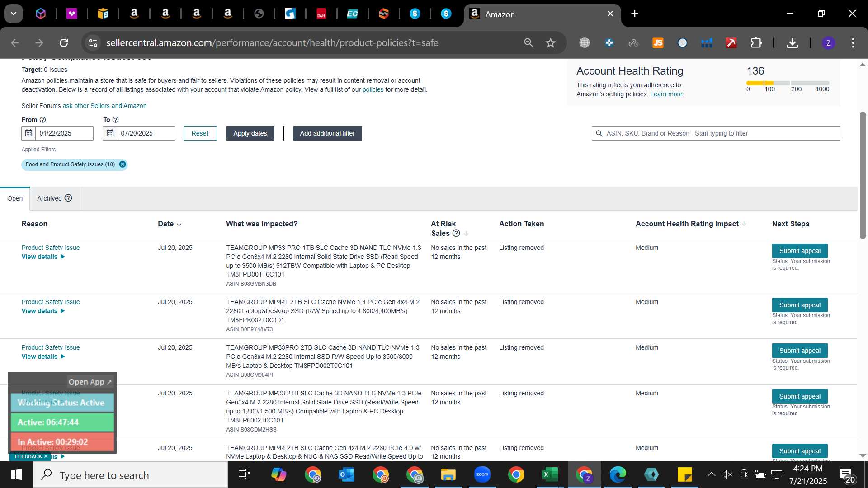Submit appeal for ASIN B08GM8N3DB
The height and width of the screenshot is (488, 868).
coord(800,251)
